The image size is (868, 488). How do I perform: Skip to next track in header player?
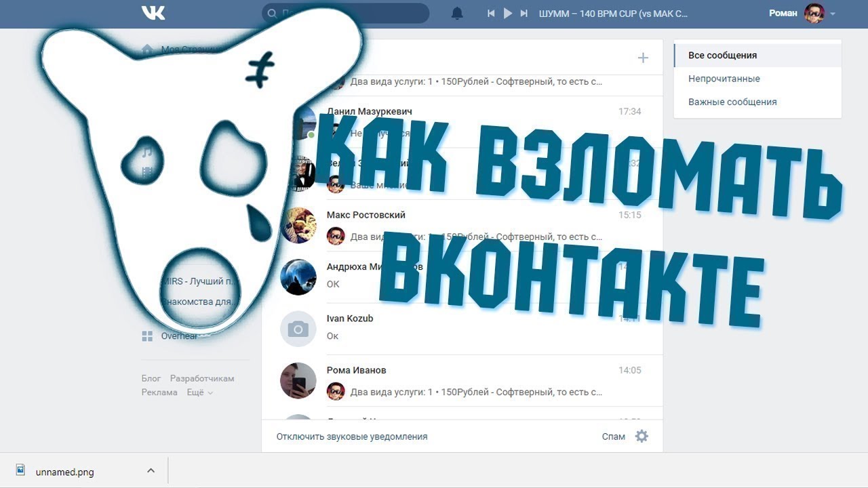524,14
